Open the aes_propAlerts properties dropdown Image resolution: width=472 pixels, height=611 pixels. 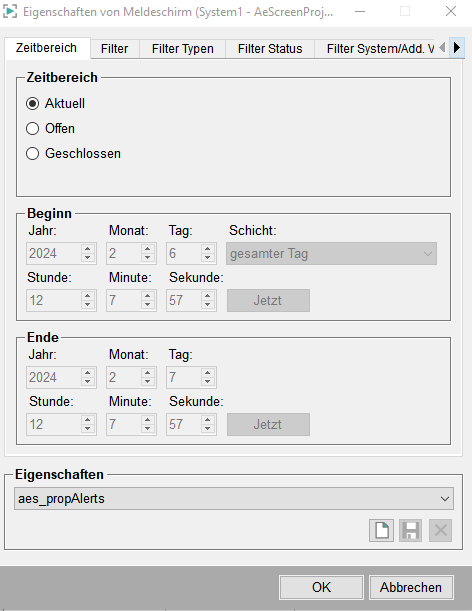(x=234, y=498)
